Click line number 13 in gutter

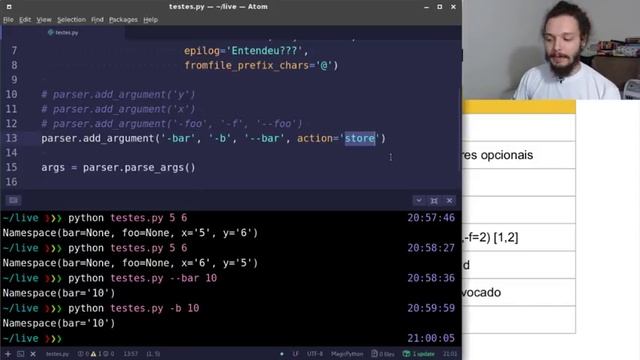11,138
